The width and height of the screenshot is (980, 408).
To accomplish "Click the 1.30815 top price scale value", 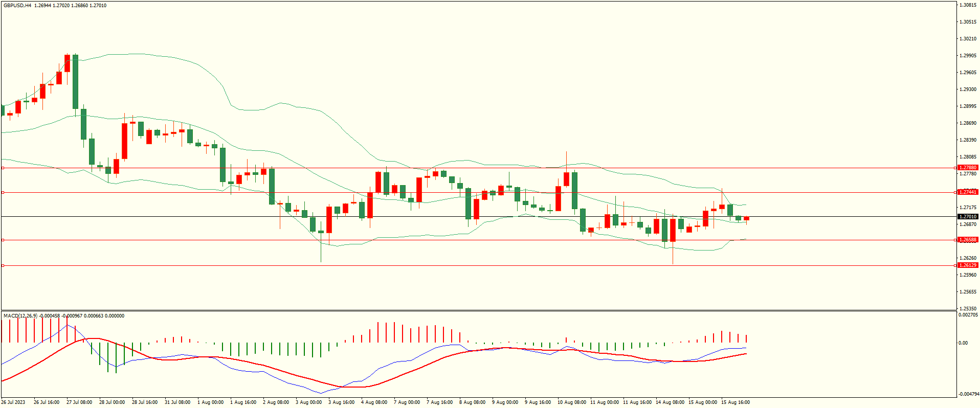I will pos(968,5).
